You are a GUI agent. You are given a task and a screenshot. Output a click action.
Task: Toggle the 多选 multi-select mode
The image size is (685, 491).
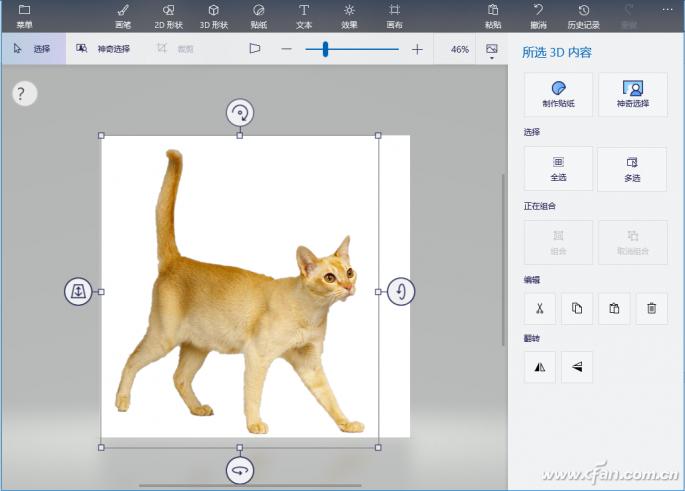tap(632, 168)
